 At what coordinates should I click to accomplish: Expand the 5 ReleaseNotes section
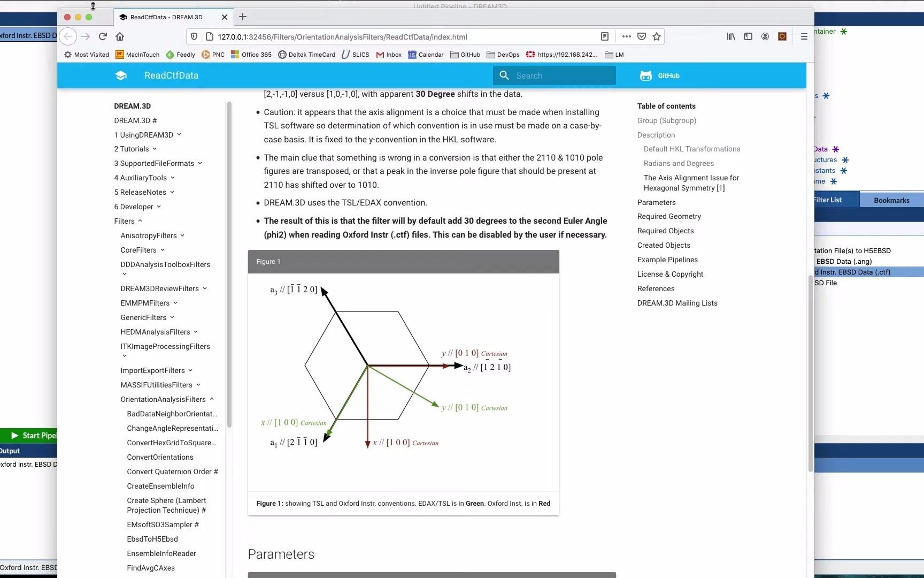tap(144, 192)
